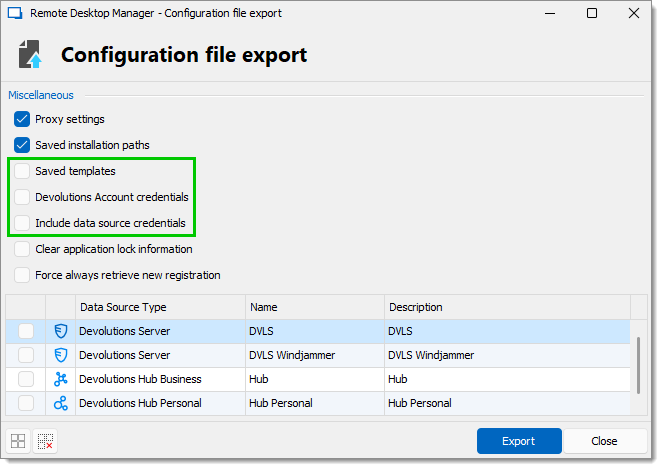Select the DVLS Windjammer name cell
The height and width of the screenshot is (469, 662).
(315, 355)
